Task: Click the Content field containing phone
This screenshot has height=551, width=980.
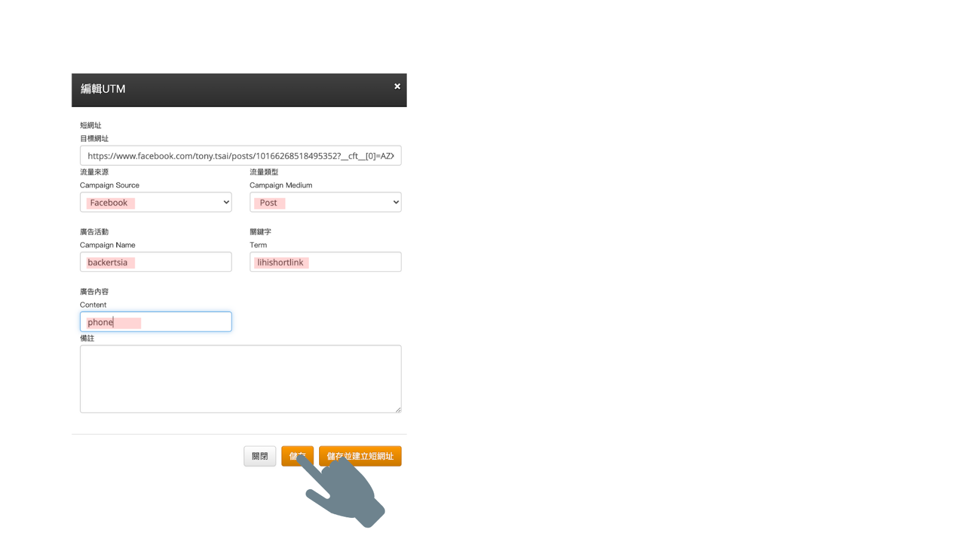Action: point(156,322)
